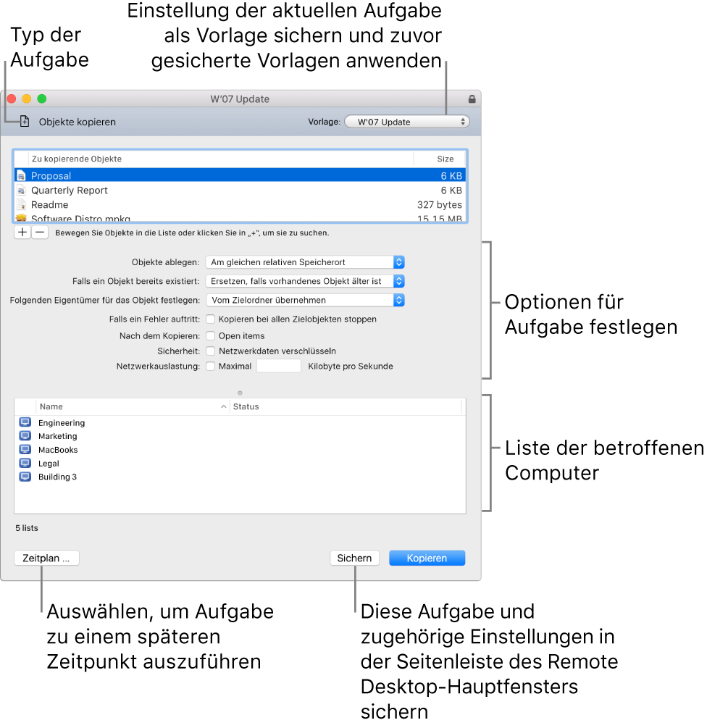Open the Vom Zielordner übernehmen dropdown
The width and height of the screenshot is (707, 728).
(x=306, y=300)
